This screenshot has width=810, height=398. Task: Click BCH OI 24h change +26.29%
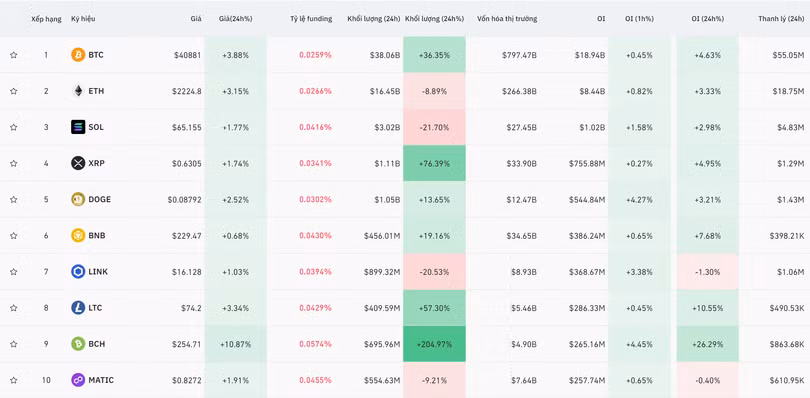click(708, 344)
